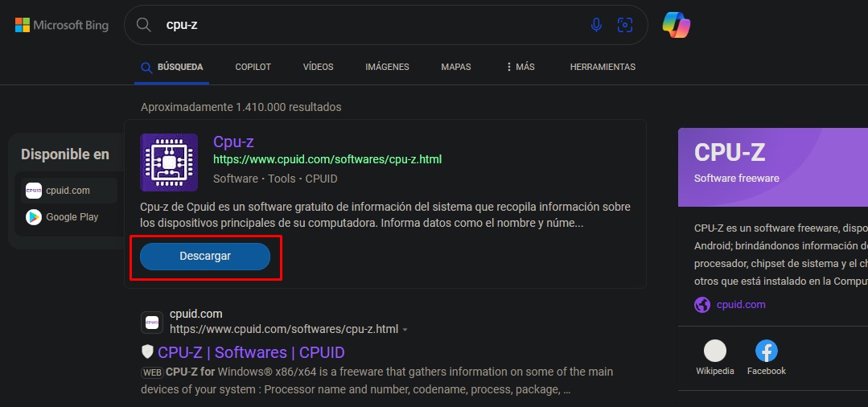Switch to the IMÁGENES tab
The height and width of the screenshot is (407, 868).
coord(388,67)
